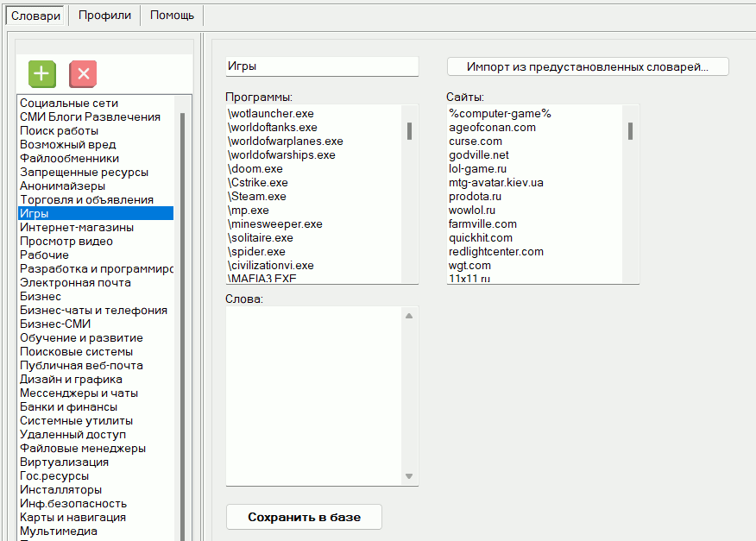Open the Помощь tab
This screenshot has height=541, width=756.
pyautogui.click(x=172, y=15)
